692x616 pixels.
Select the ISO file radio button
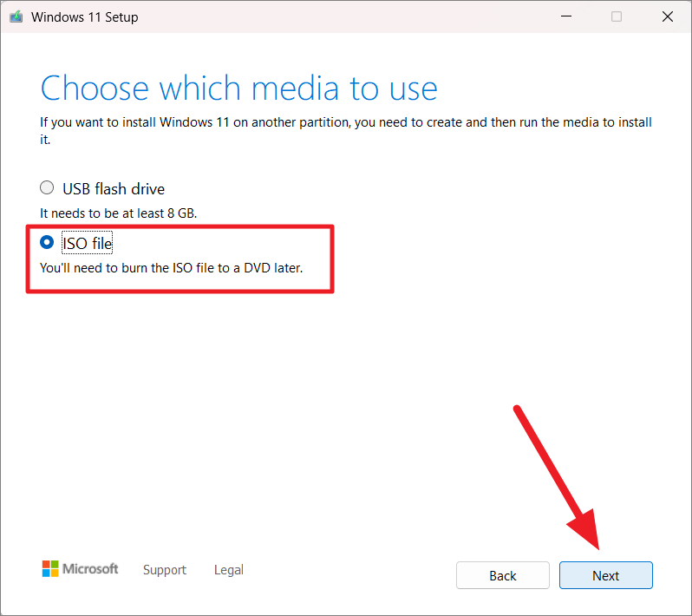(x=47, y=242)
